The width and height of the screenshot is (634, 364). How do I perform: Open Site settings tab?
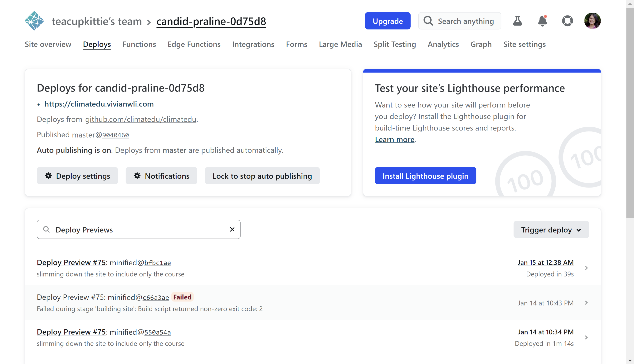point(525,44)
